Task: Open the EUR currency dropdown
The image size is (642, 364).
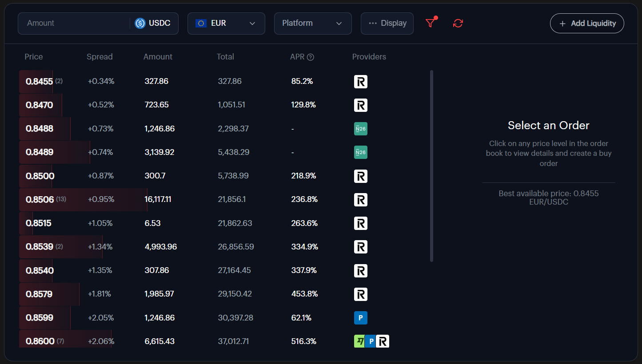Action: (x=226, y=24)
